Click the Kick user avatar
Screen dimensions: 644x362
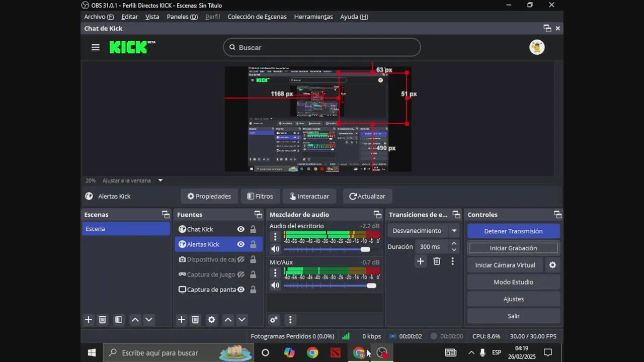[537, 47]
